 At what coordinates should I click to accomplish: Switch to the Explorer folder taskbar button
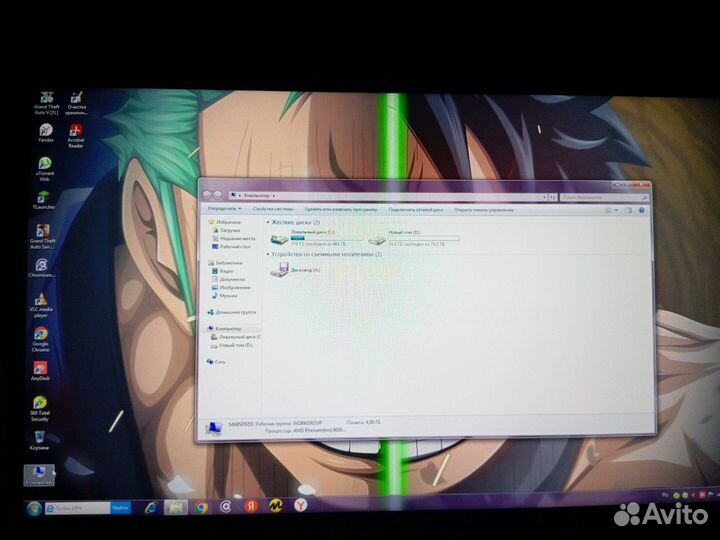point(176,507)
